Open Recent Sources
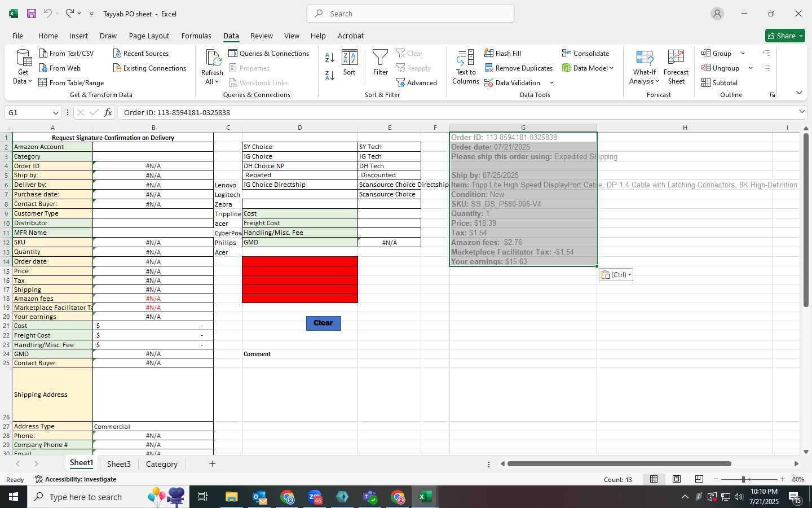Image resolution: width=812 pixels, height=508 pixels. click(141, 53)
